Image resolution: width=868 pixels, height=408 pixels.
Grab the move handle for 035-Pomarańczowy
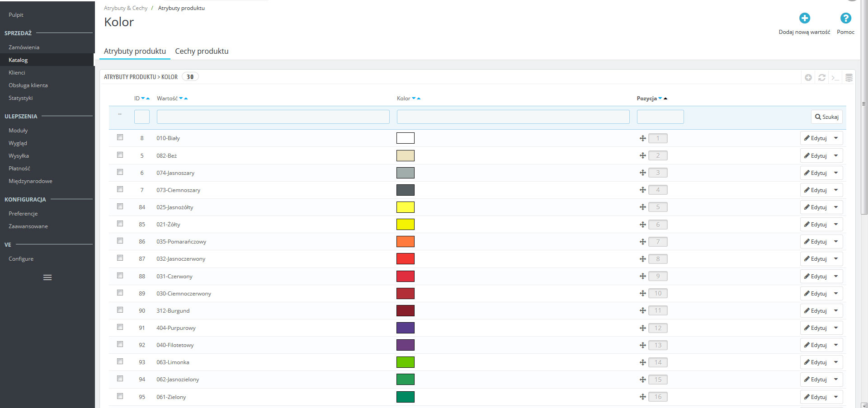point(642,242)
